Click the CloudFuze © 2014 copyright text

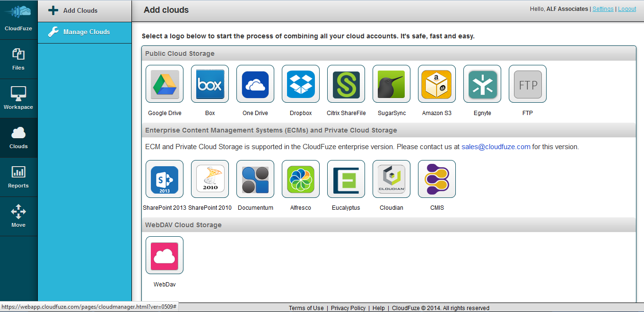[x=441, y=308]
